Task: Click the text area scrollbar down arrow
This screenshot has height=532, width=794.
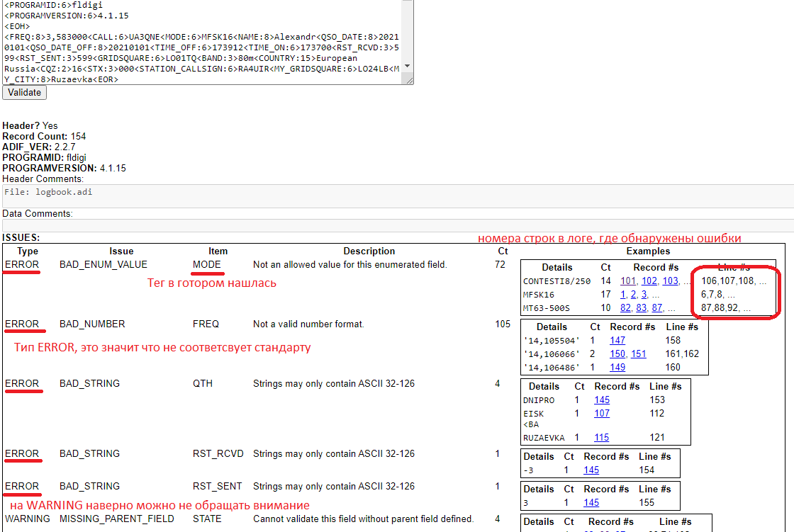Action: tap(408, 72)
